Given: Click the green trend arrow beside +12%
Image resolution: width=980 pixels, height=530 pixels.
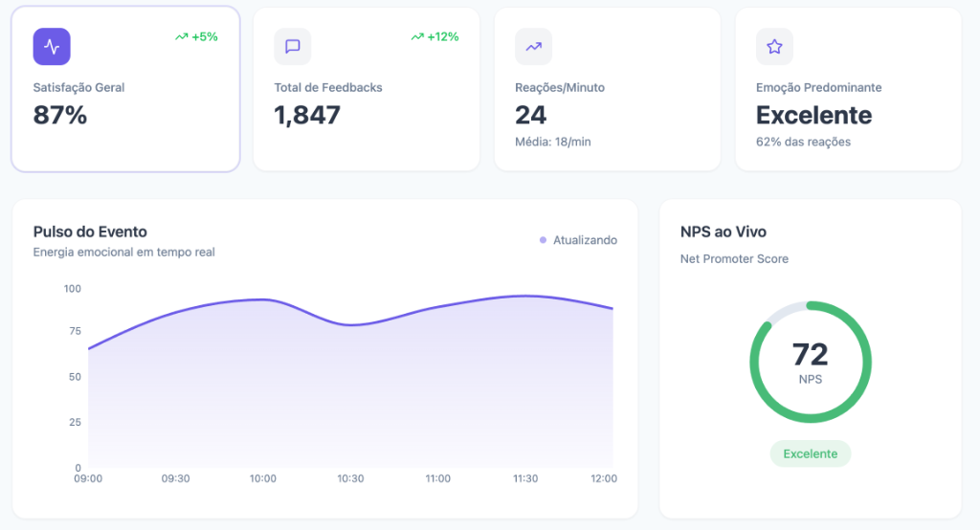Looking at the screenshot, I should coord(417,37).
